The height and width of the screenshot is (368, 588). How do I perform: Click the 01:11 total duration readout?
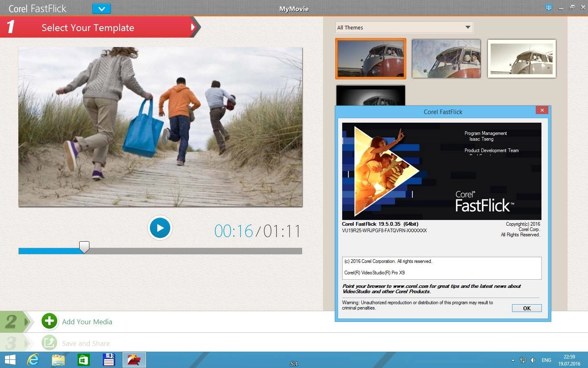pos(282,231)
